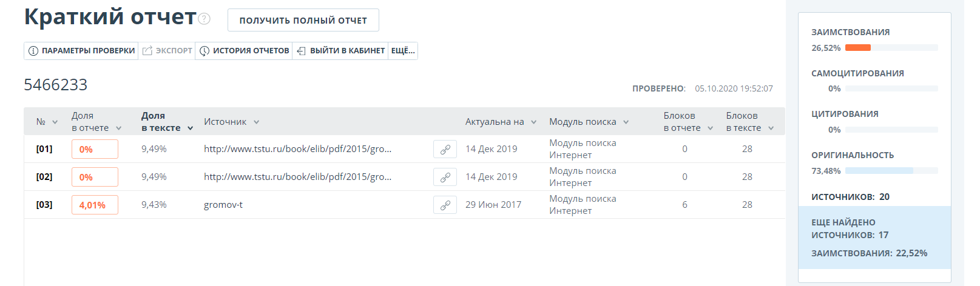Screen dimensions: 980x286
Task: Open the link icon for source [01]
Action: pyautogui.click(x=445, y=149)
